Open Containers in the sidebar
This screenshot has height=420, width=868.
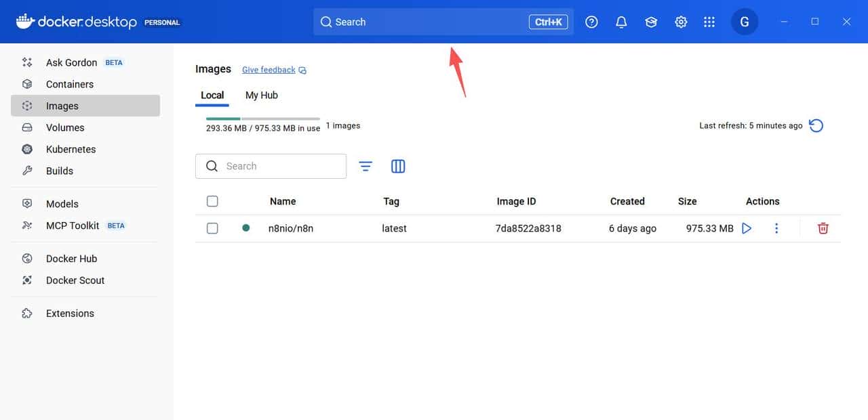[x=70, y=84]
